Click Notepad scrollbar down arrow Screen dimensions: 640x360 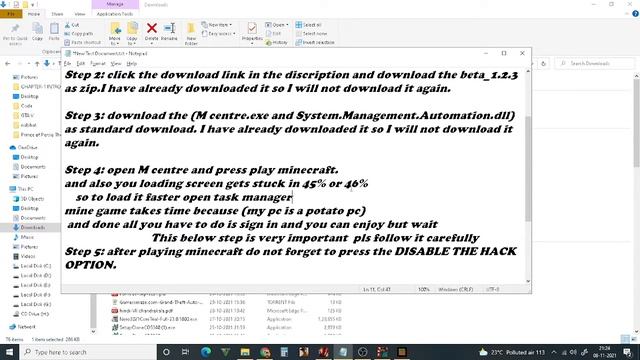[528, 281]
